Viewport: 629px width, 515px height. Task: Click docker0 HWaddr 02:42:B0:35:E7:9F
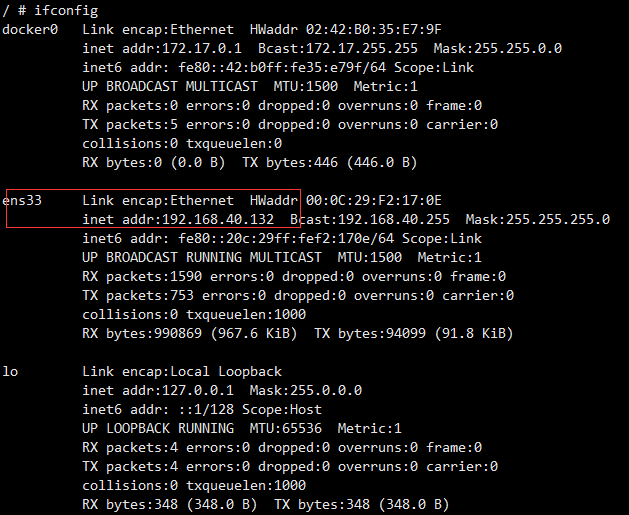(x=345, y=30)
